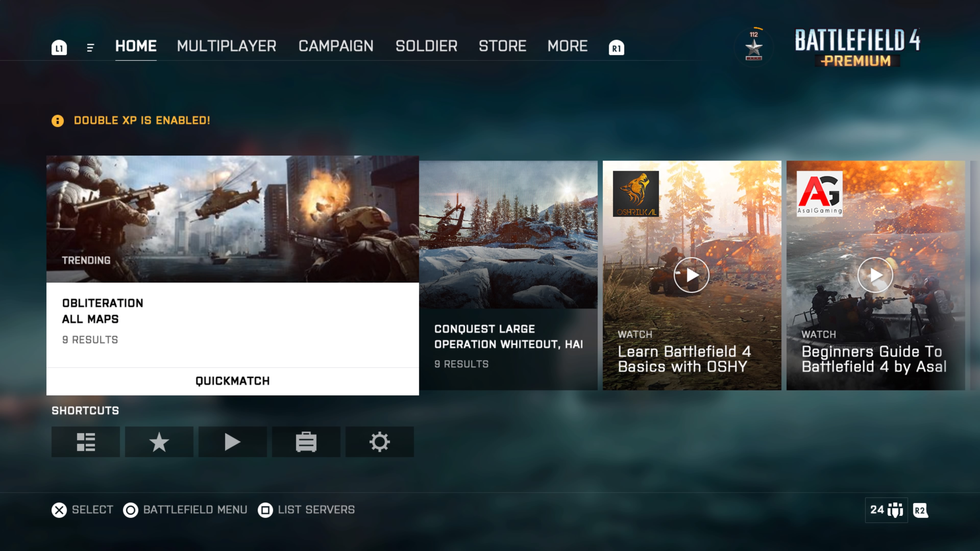Click Conquest Large Operation Whiteout text
980x551 pixels.
pos(509,336)
